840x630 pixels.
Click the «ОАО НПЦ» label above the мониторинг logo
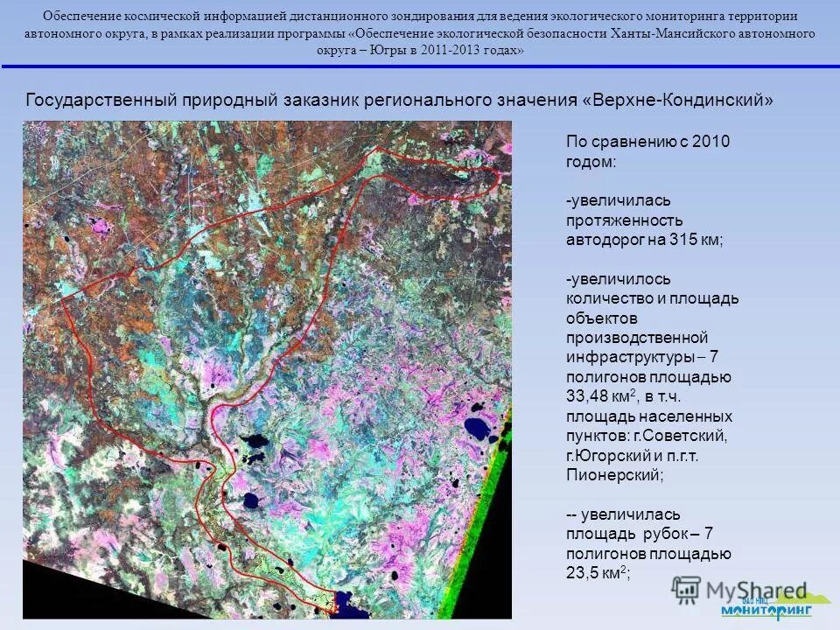coord(754,601)
